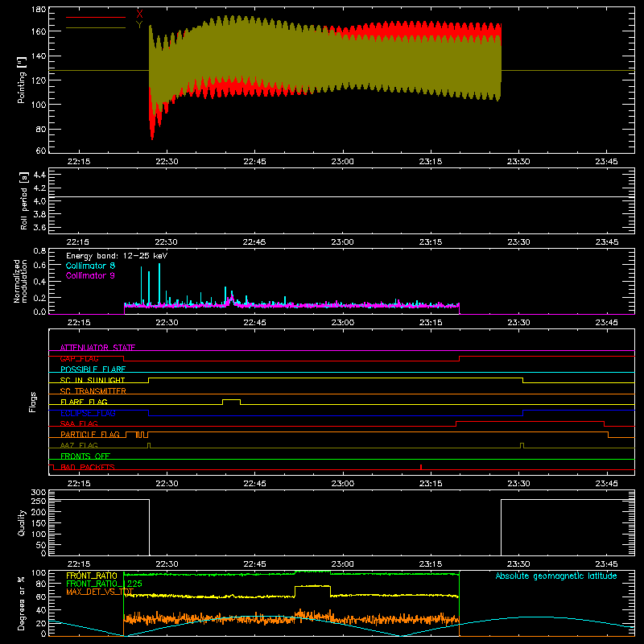
Task: Click the 'SC_TRANSMITTER' flag label
Action: 93,391
